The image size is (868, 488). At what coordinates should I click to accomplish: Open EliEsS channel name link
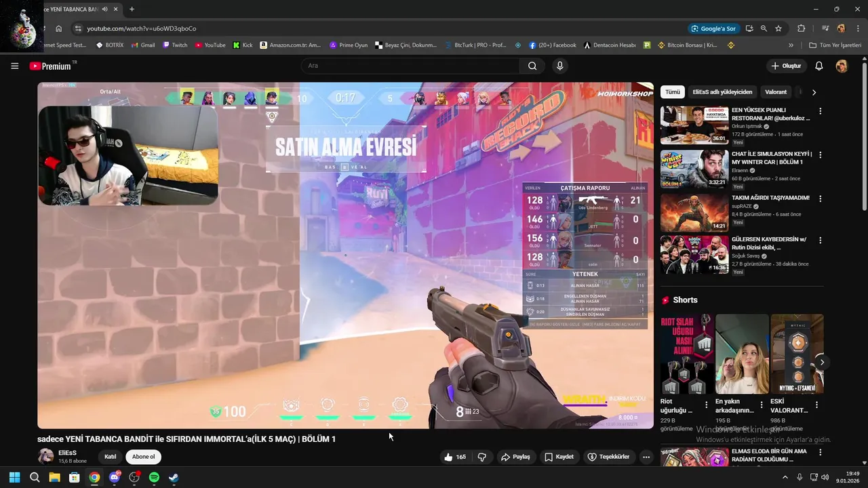[67, 452]
